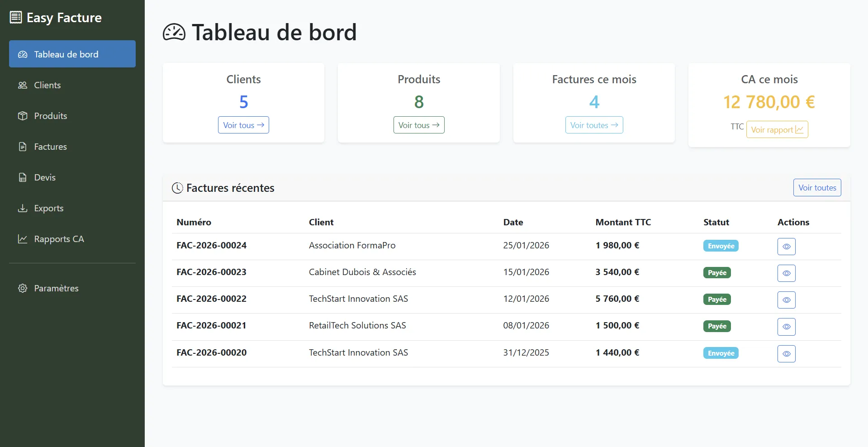Click 'Voir rapport' next to CA ce mois
Screen dimensions: 868x447
point(776,129)
